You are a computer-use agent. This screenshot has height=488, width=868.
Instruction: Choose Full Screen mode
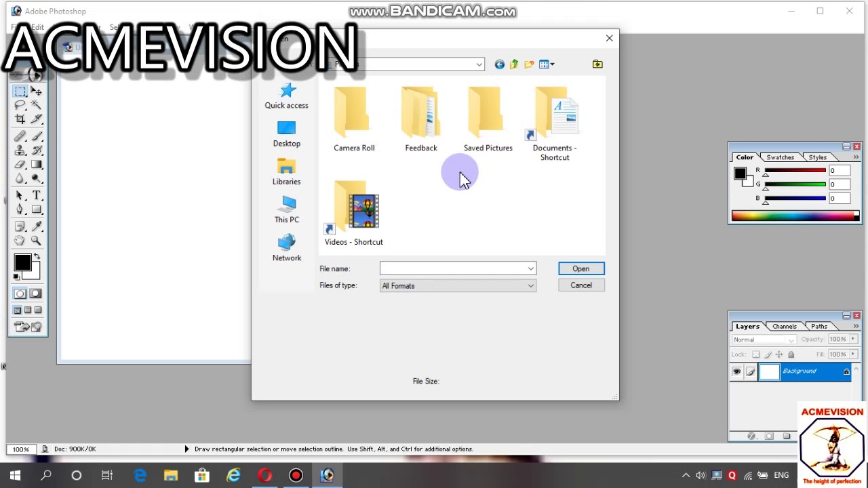click(x=38, y=310)
